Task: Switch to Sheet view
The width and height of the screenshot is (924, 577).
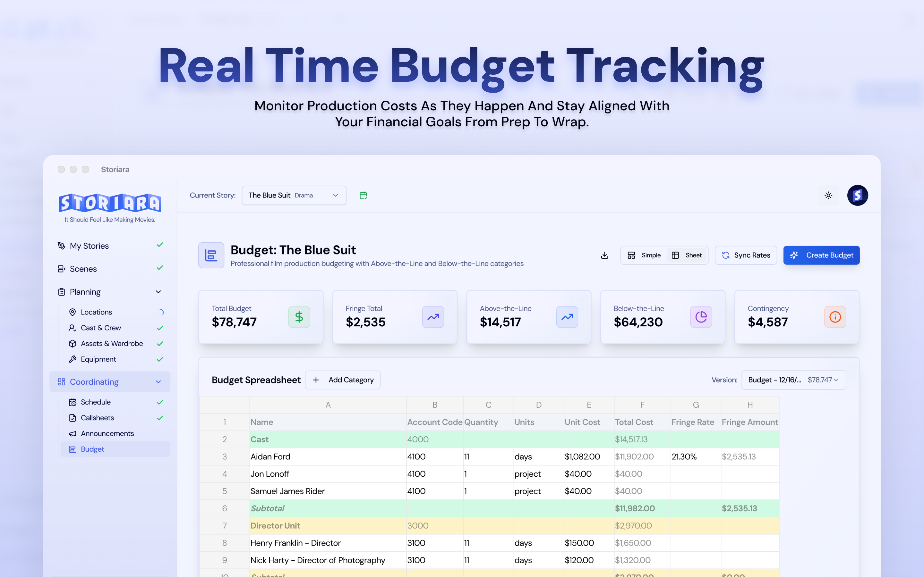Action: [x=687, y=255]
